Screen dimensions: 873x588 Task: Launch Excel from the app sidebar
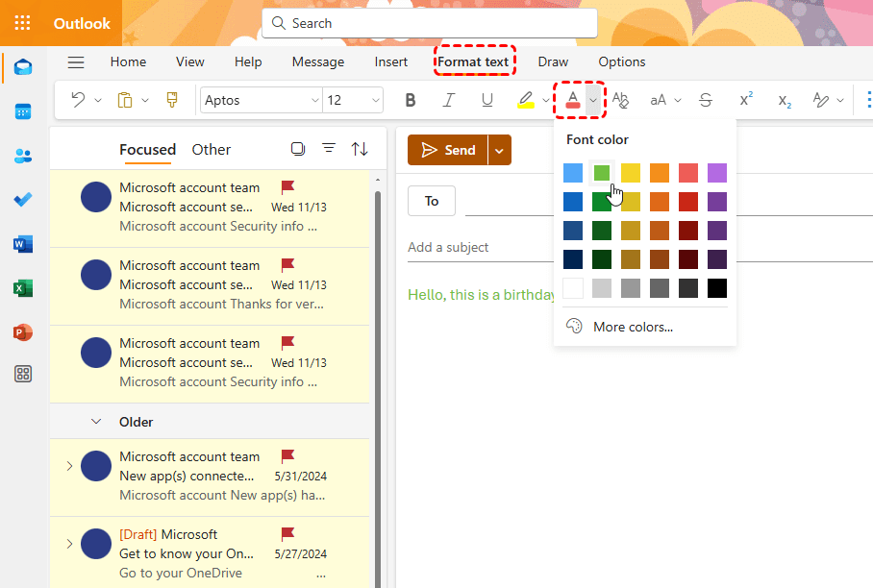pos(23,288)
